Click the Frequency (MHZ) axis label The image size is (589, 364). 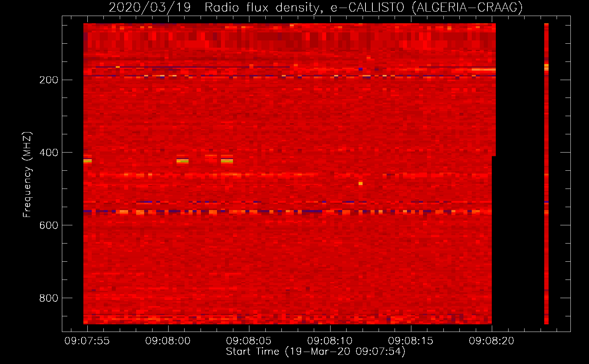[x=27, y=175]
